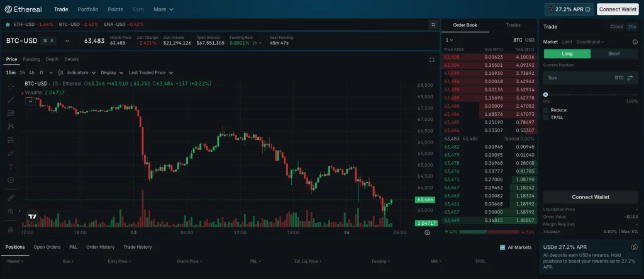Screen dimensions: 644x279
Task: Select the crosshair cursor tool
Action: click(11, 86)
